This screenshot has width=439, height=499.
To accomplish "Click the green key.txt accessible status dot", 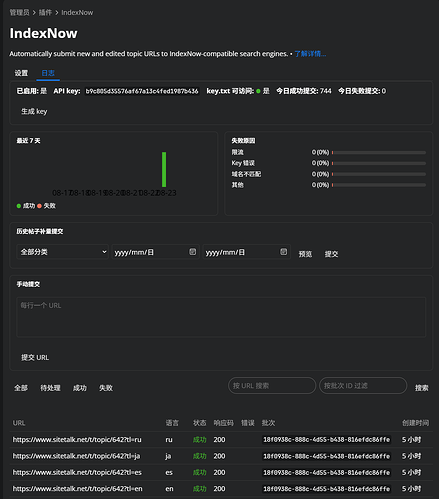I will pos(258,91).
